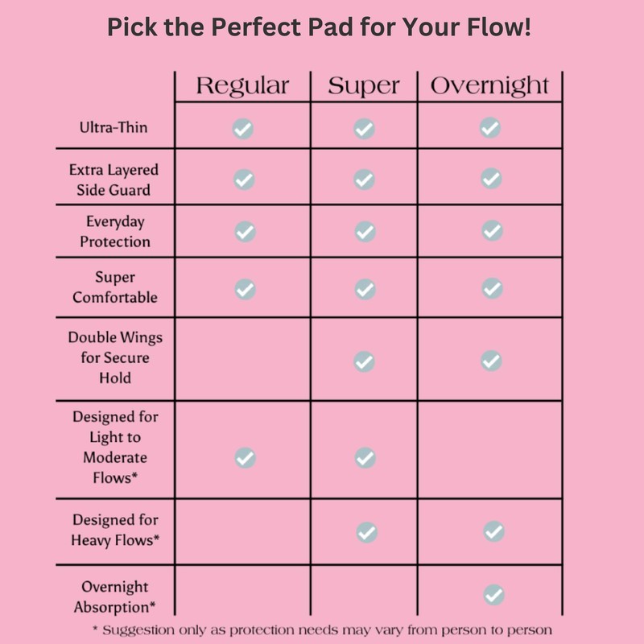Click Heavy Flows checkmark in Super column
The height and width of the screenshot is (644, 644).
(366, 531)
